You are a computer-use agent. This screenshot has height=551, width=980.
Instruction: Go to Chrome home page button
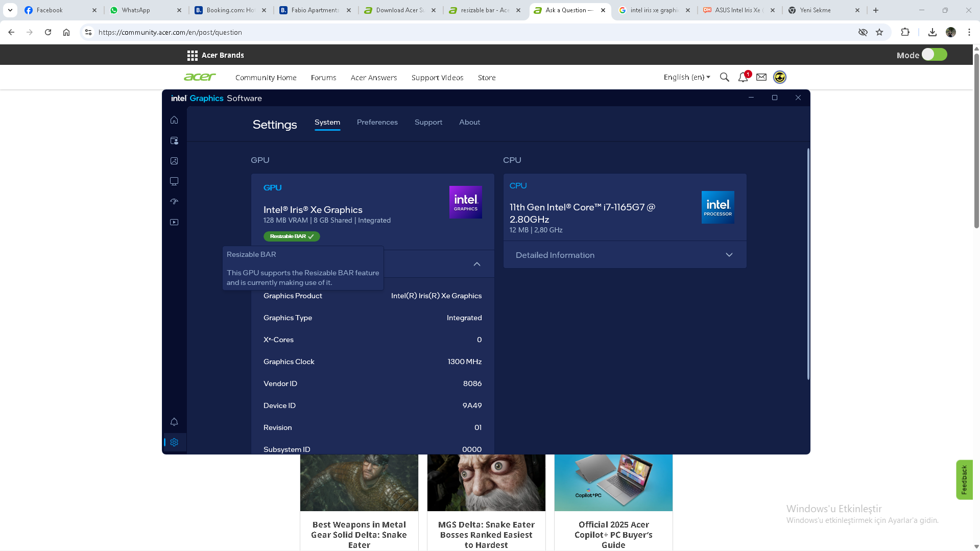tap(66, 32)
